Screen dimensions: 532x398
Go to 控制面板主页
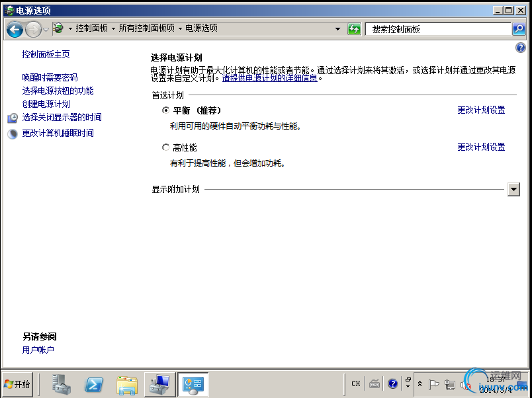(46, 54)
